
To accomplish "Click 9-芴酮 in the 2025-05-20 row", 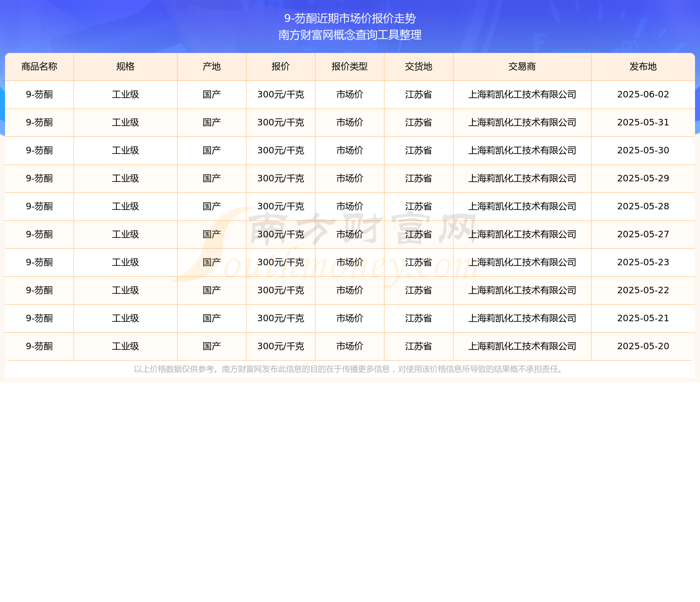I will 39,346.
